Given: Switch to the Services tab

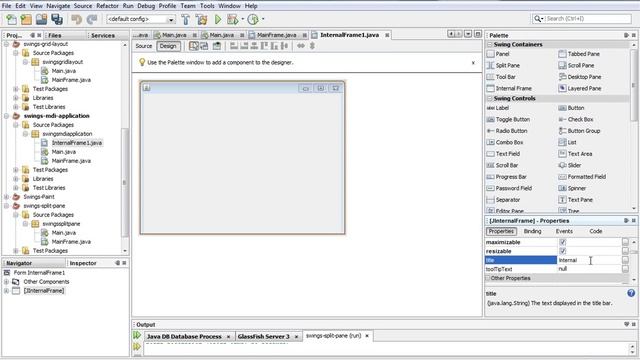Looking at the screenshot, I should [x=102, y=36].
